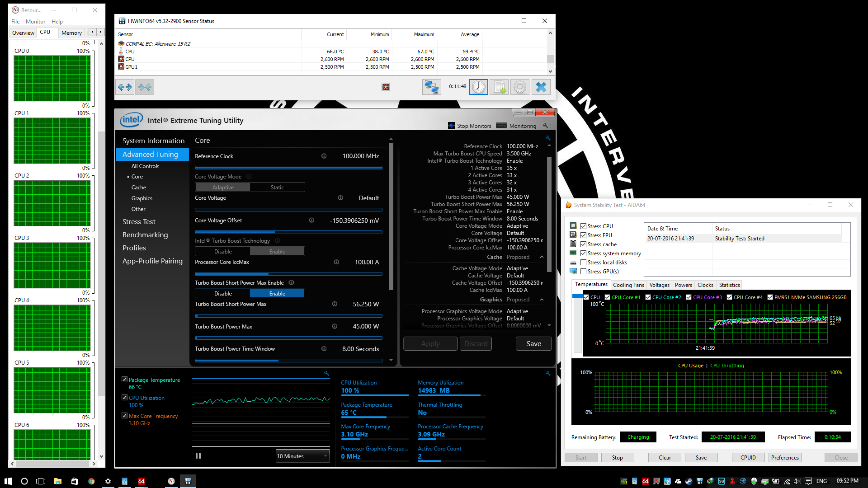Click Clear button in AIDA64

[x=665, y=458]
